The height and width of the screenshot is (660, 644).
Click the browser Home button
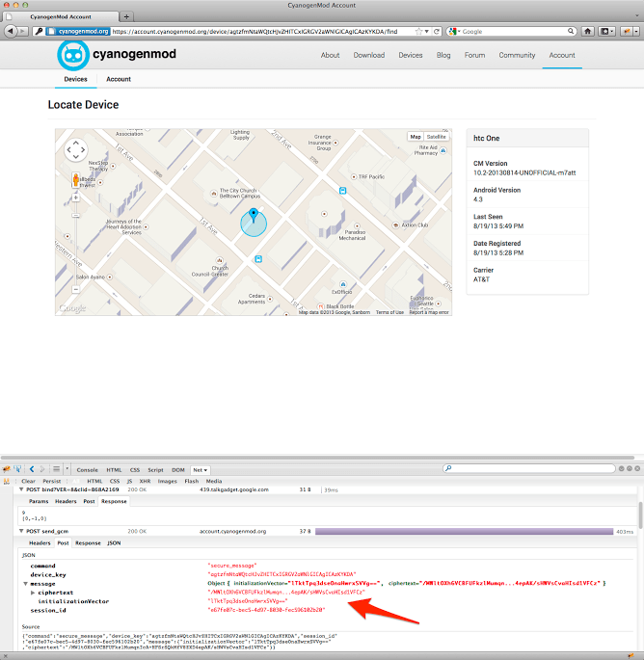(587, 31)
